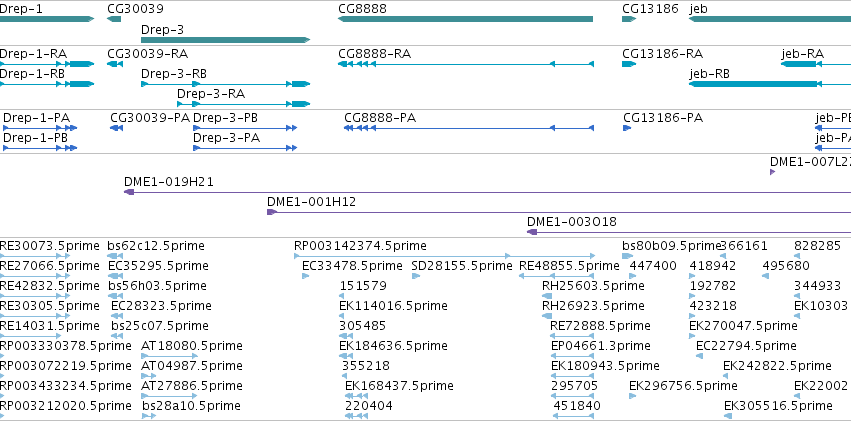Click the DME1-001H12 clone start marker
The height and width of the screenshot is (421, 851).
272,212
